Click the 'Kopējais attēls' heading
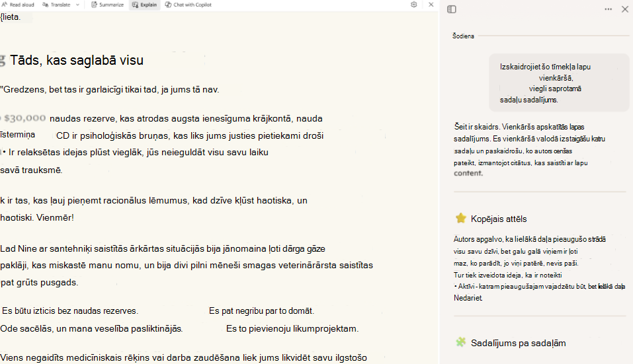This screenshot has height=364, width=633. click(499, 219)
